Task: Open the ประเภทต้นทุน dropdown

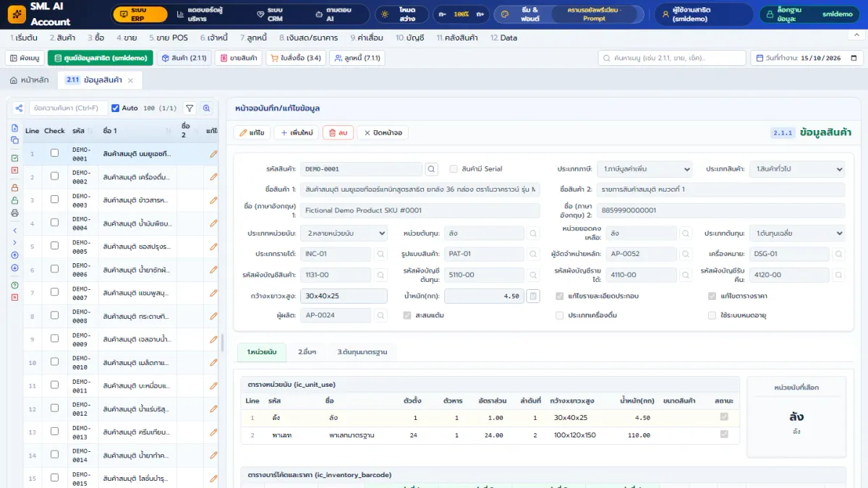Action: pyautogui.click(x=797, y=234)
